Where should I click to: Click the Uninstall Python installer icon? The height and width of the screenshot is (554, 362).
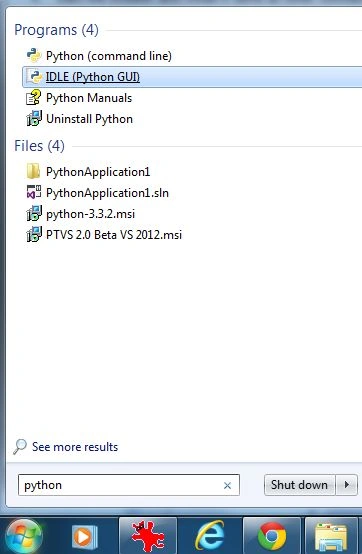(x=34, y=119)
